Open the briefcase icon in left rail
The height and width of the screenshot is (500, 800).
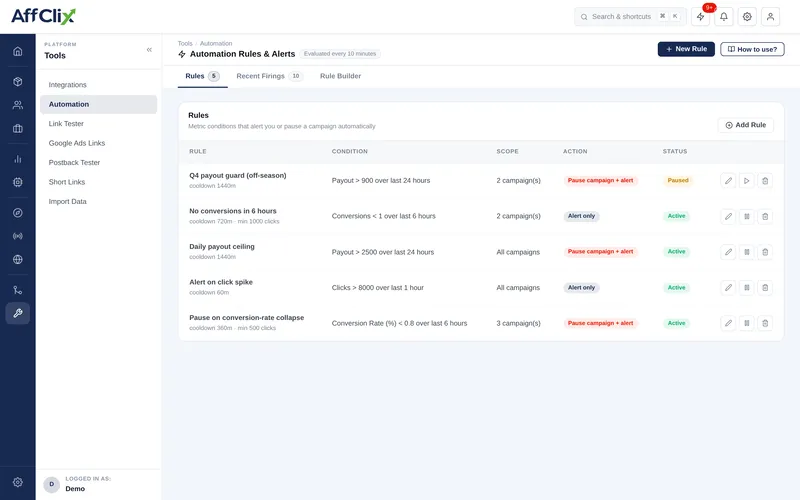(x=17, y=129)
